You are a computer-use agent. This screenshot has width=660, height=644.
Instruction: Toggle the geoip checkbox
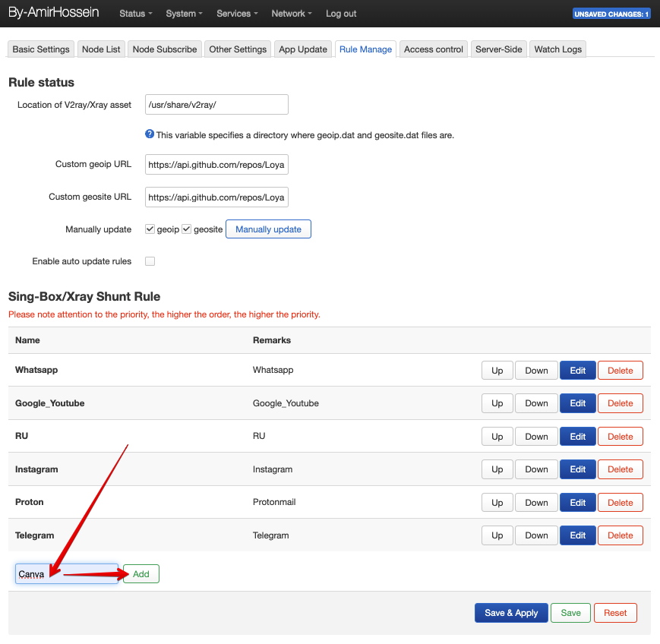pyautogui.click(x=150, y=229)
